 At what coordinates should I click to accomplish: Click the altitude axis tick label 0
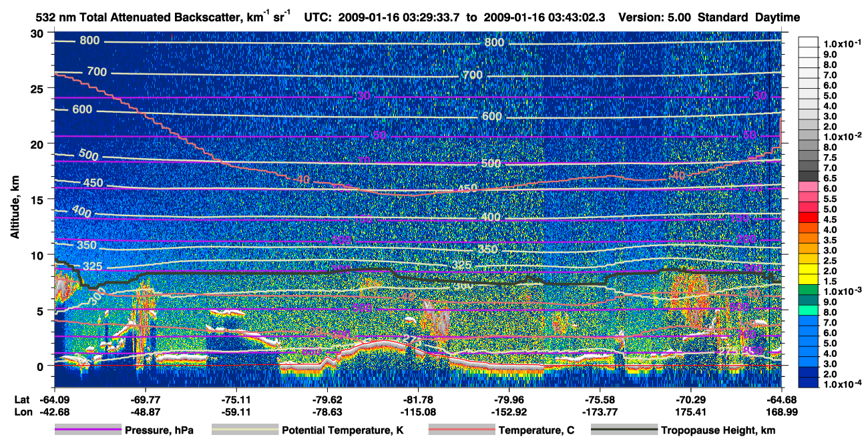pos(41,366)
